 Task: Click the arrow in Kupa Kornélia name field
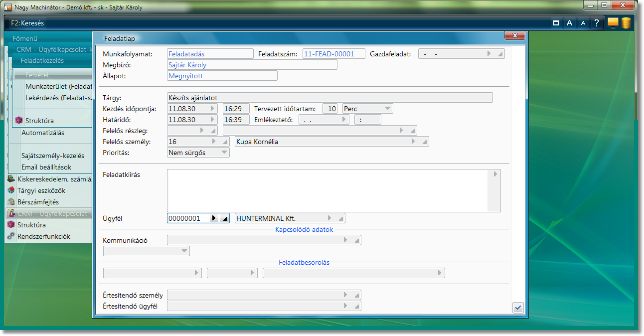[x=413, y=142]
